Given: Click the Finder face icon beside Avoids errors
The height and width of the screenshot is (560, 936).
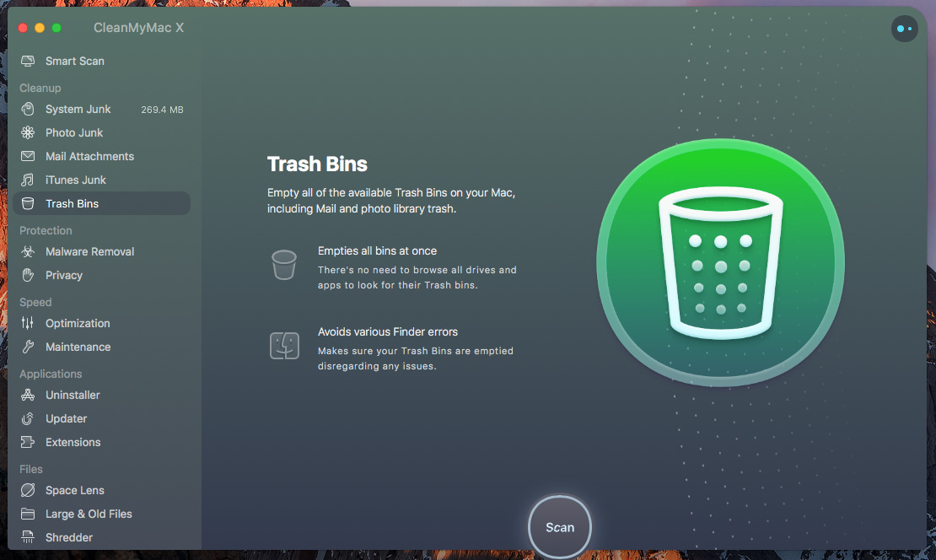Looking at the screenshot, I should (x=284, y=346).
